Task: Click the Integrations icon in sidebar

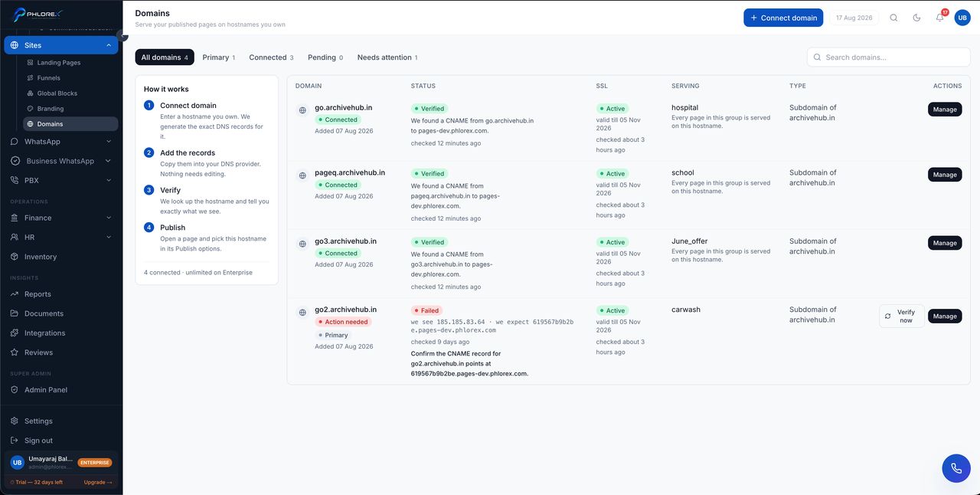Action: tap(15, 333)
